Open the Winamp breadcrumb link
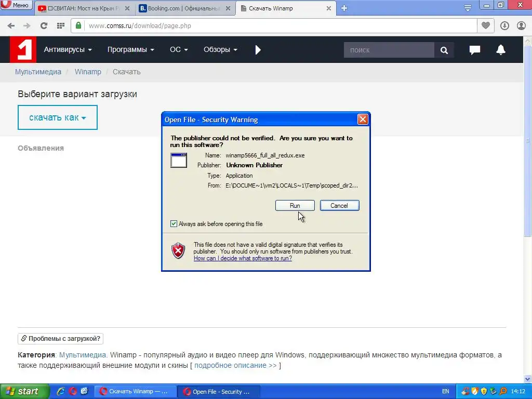This screenshot has width=532, height=399. [88, 72]
